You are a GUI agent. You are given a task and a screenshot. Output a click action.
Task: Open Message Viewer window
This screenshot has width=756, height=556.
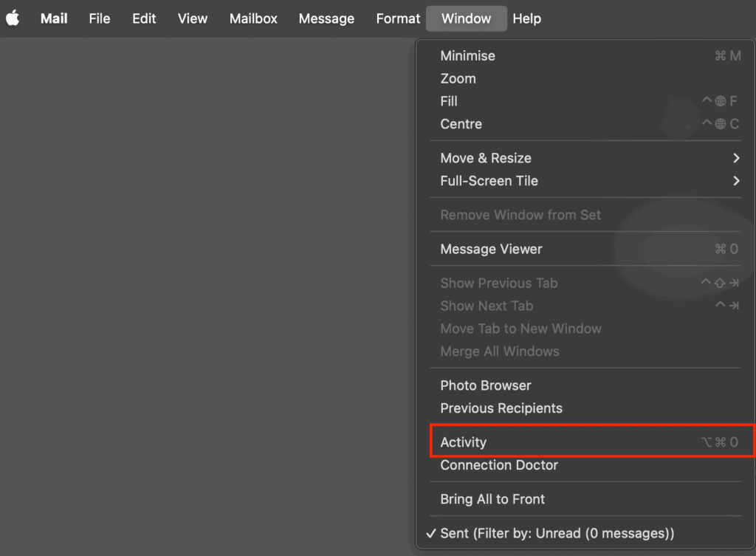tap(585, 249)
